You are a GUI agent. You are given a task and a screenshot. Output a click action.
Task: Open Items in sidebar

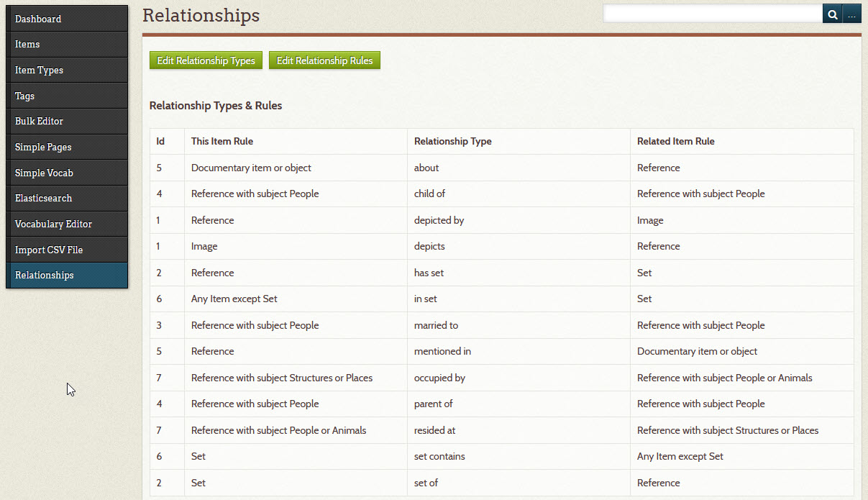67,45
